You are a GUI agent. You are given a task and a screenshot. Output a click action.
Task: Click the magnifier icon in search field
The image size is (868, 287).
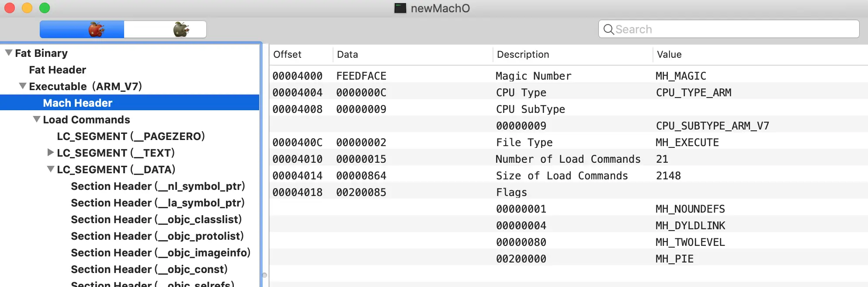608,29
